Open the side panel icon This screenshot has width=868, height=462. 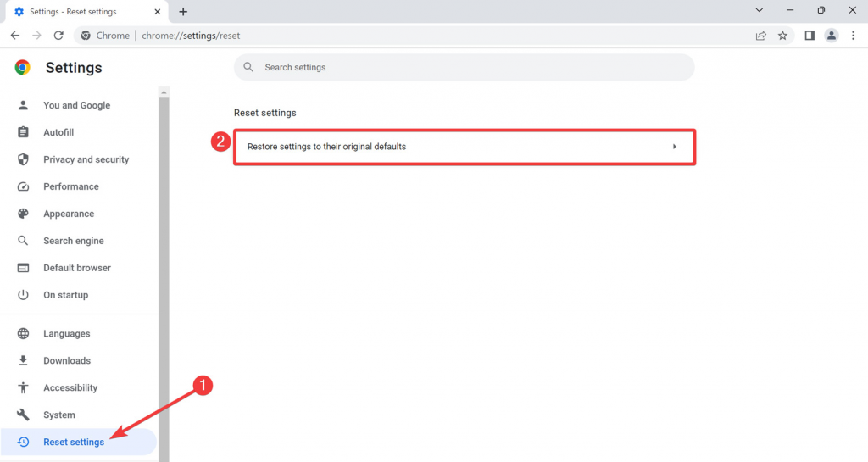(x=810, y=36)
